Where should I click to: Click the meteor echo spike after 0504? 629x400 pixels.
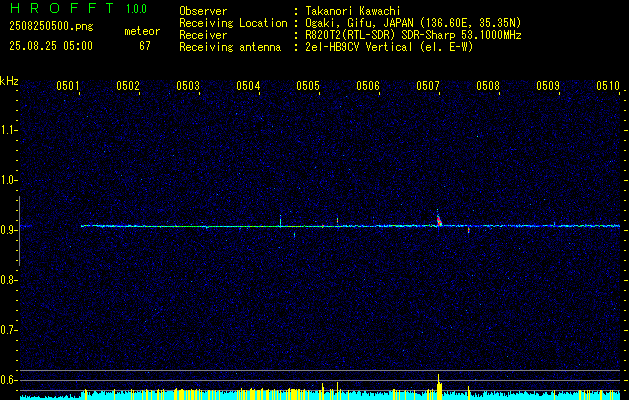pos(280,220)
